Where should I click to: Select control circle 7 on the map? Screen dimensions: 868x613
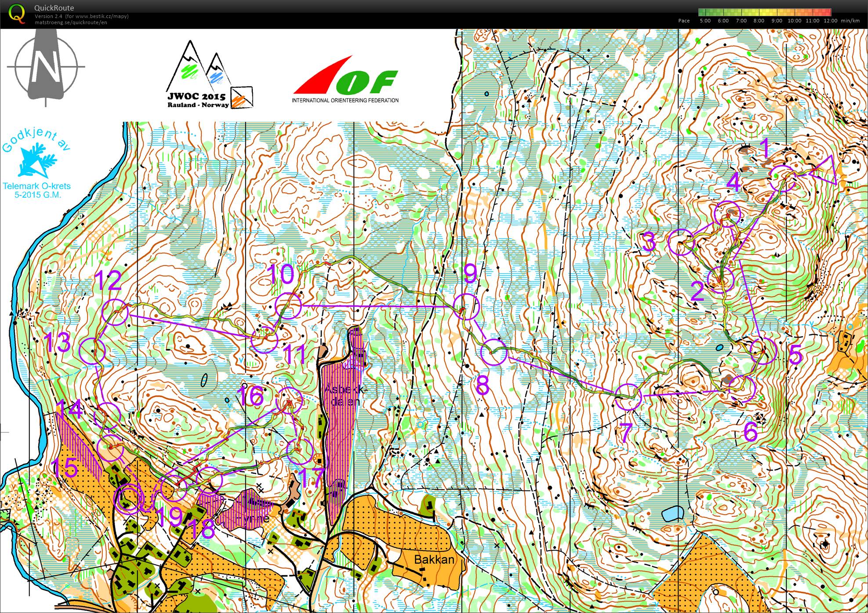point(628,396)
